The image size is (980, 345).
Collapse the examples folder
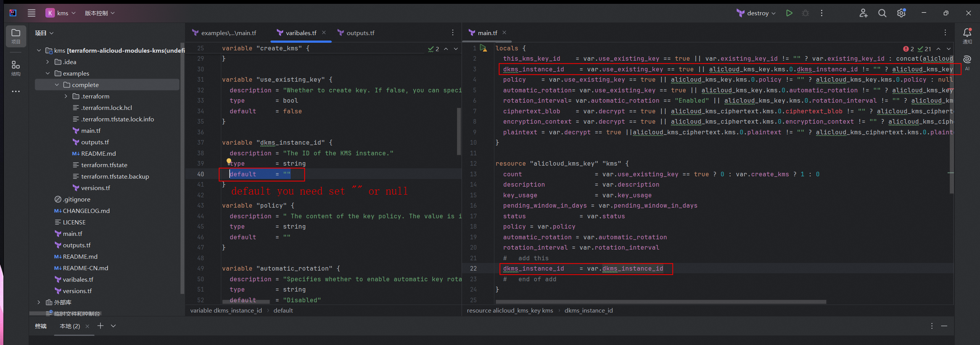[48, 73]
